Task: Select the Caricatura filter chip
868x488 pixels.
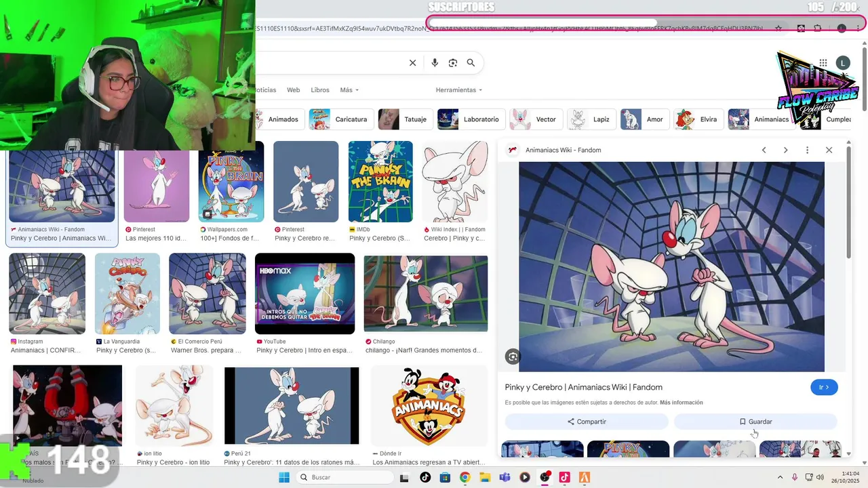Action: (x=340, y=119)
